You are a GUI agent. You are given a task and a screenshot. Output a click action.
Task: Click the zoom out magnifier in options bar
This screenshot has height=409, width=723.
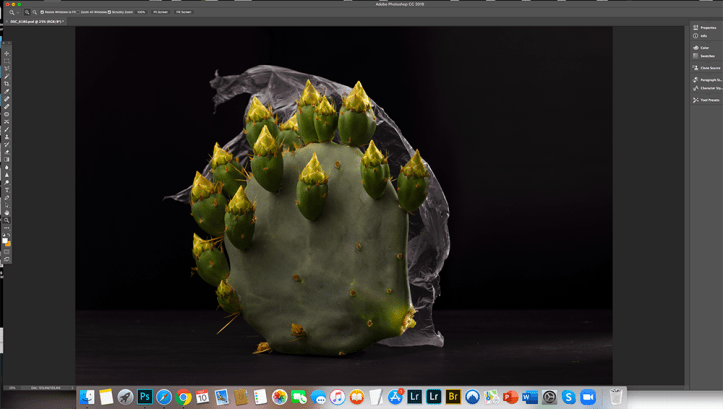click(x=34, y=12)
